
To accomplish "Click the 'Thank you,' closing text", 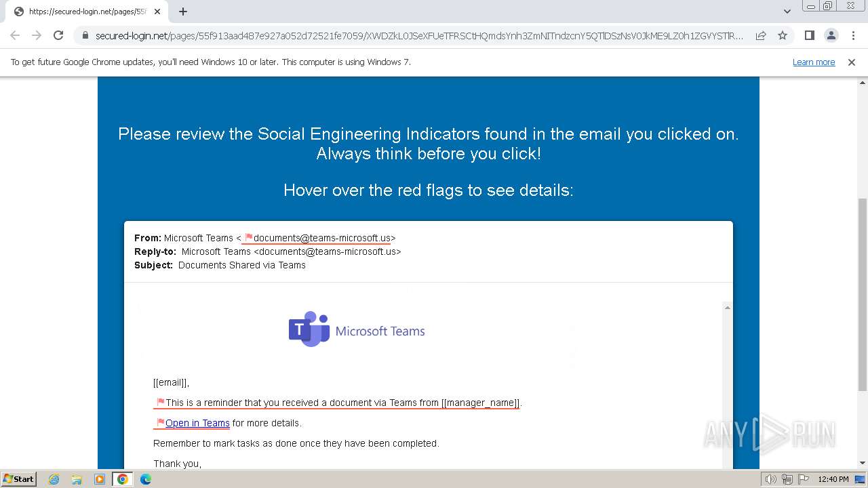I will [178, 464].
